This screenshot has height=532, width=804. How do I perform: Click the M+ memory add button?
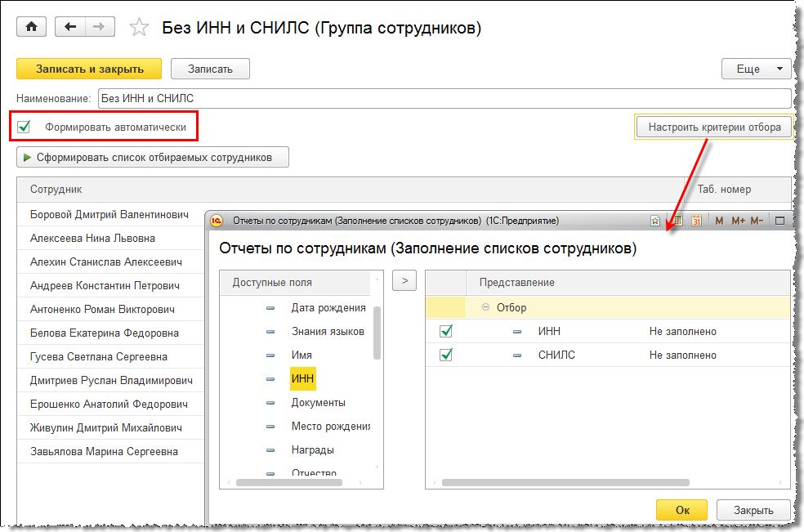[739, 221]
